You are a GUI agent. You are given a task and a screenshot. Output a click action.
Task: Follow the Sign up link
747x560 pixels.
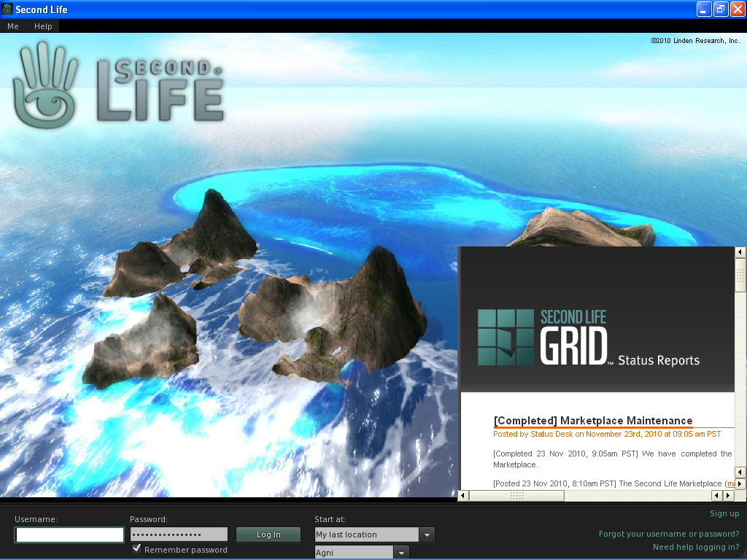pos(724,513)
